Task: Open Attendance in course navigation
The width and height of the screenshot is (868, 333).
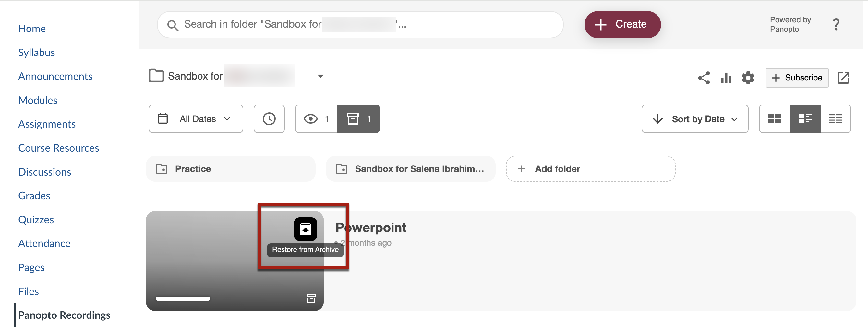Action: click(44, 243)
